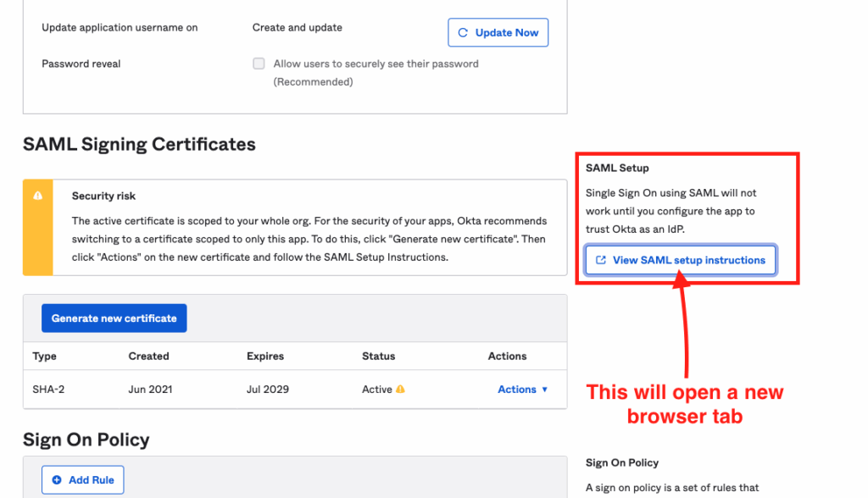Screen dimensions: 868x498
Task: Select the SAML Signing Certificates heading
Action: [x=139, y=145]
